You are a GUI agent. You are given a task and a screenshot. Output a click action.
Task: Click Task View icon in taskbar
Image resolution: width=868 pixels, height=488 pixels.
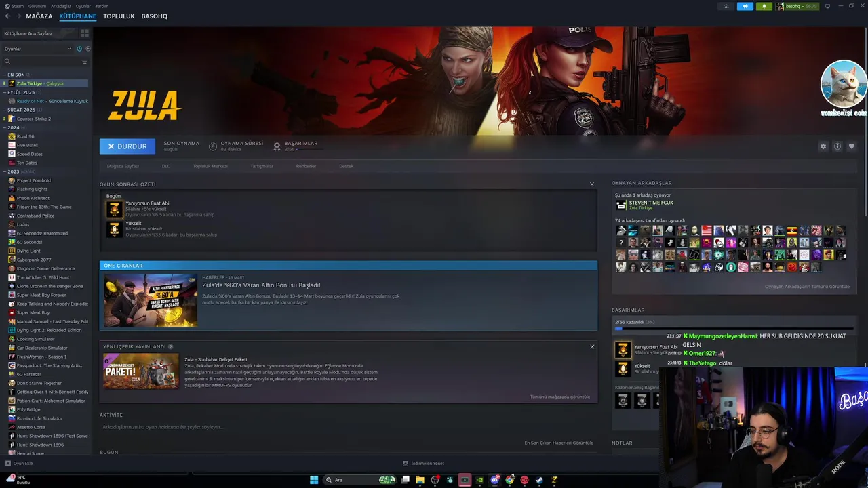click(x=405, y=480)
